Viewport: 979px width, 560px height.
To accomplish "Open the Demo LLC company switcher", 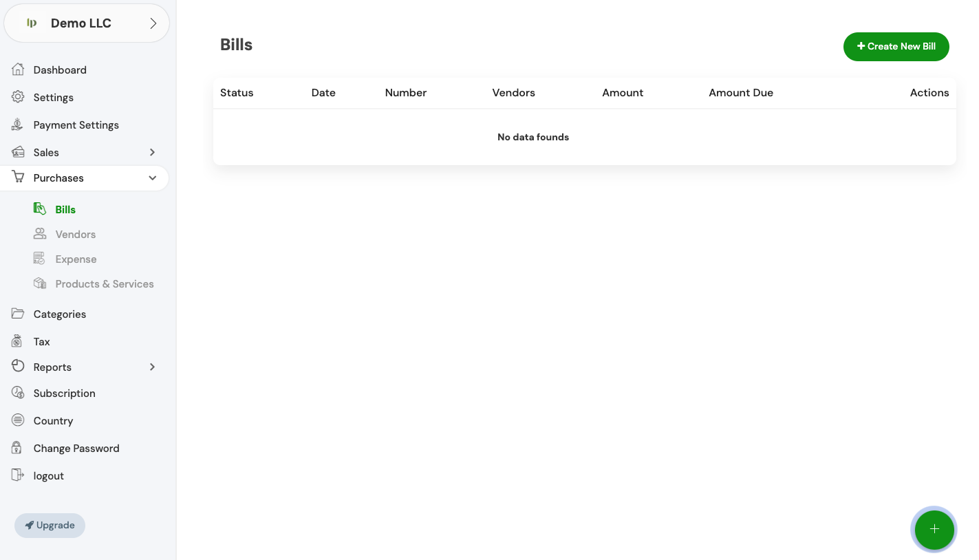I will (x=87, y=23).
